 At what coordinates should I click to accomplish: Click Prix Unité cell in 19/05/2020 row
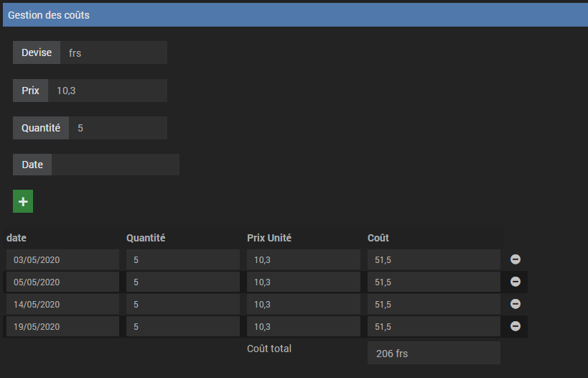click(x=304, y=326)
